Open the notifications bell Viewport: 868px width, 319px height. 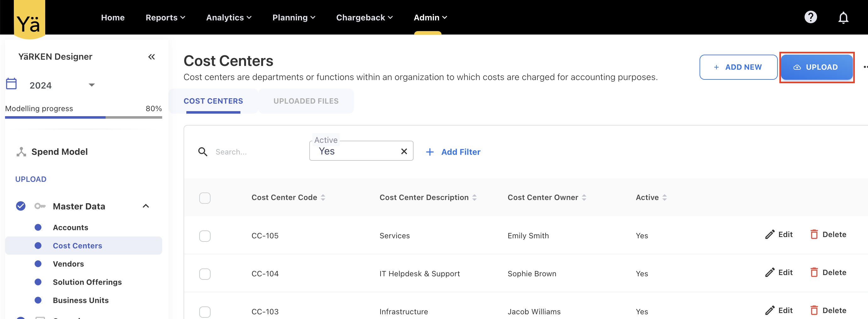click(x=843, y=18)
